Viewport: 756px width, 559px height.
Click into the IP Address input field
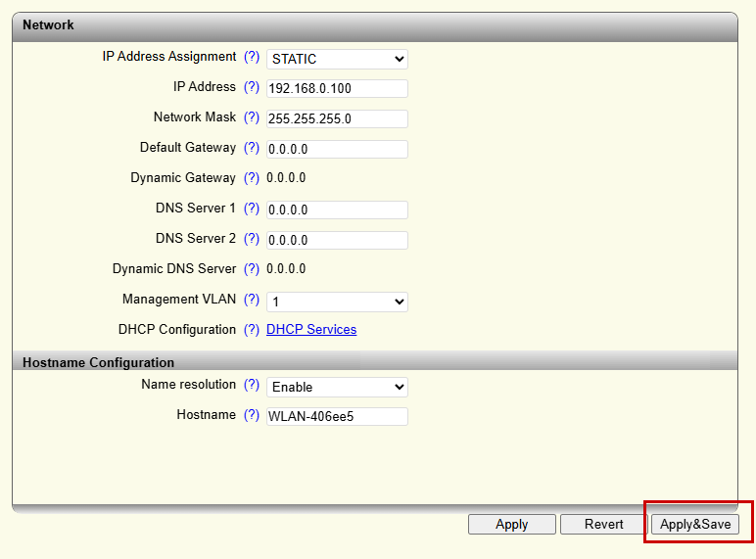click(x=337, y=89)
